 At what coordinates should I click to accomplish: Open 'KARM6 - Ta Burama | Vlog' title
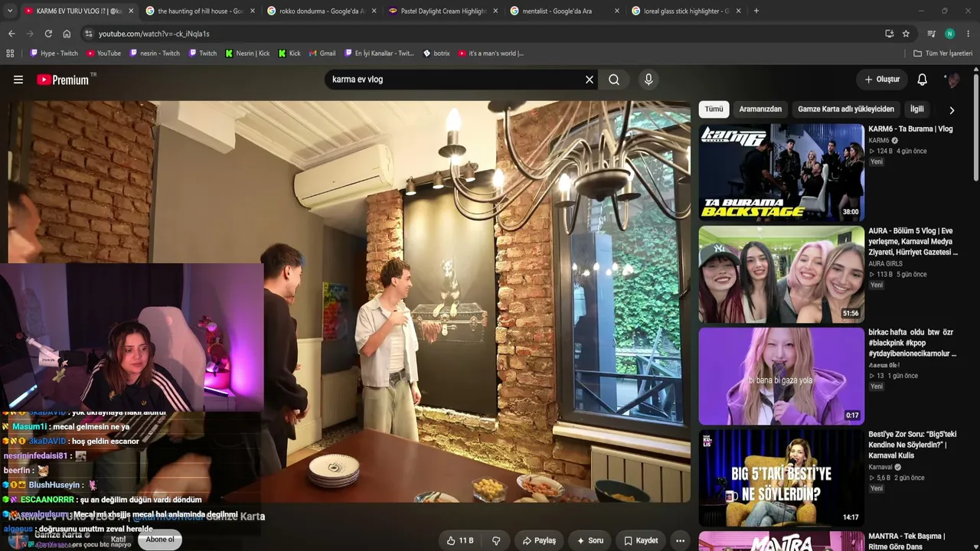(910, 129)
